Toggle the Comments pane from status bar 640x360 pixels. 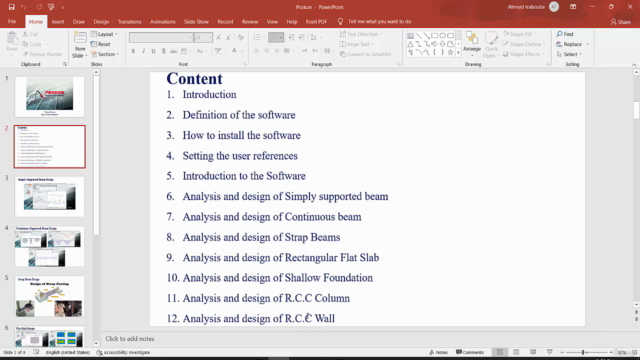(470, 352)
